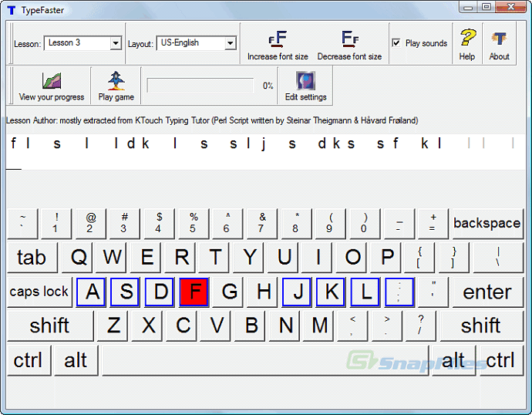The image size is (532, 415).
Task: Click the red highlighted F key
Action: click(x=194, y=292)
